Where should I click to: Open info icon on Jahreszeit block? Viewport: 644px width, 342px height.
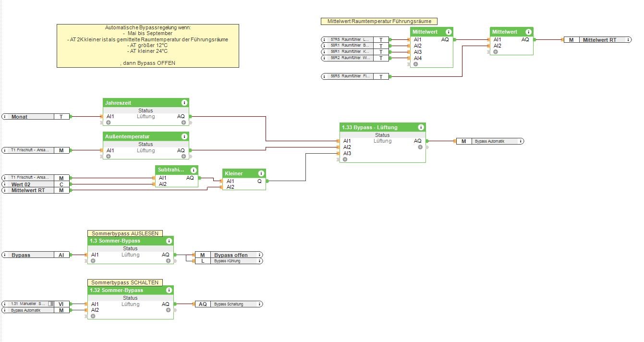tap(184, 103)
